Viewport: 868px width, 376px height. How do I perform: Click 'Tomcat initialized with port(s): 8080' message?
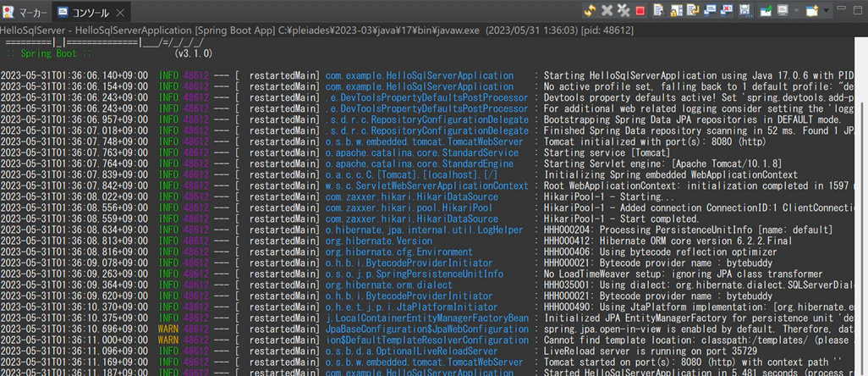tap(656, 141)
